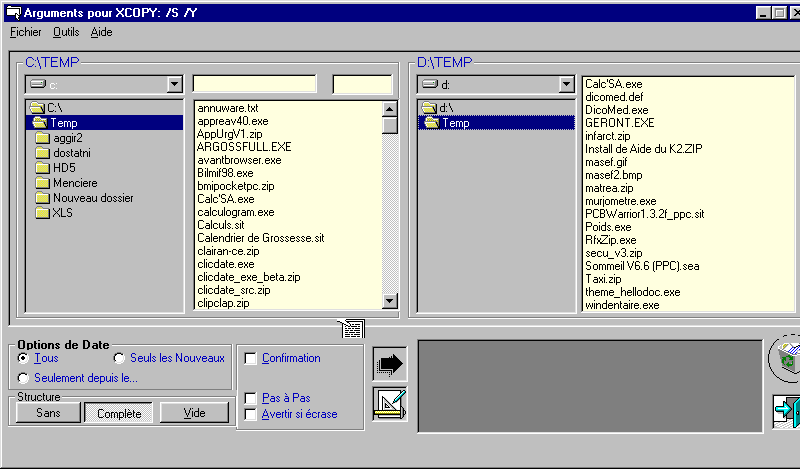The image size is (800, 469).
Task: Click the Sans structure button
Action: (48, 412)
